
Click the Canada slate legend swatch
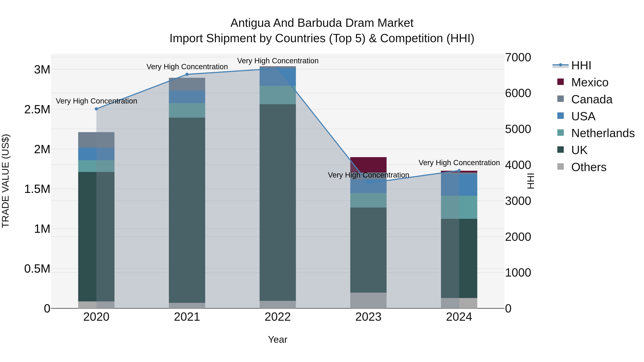coord(560,99)
